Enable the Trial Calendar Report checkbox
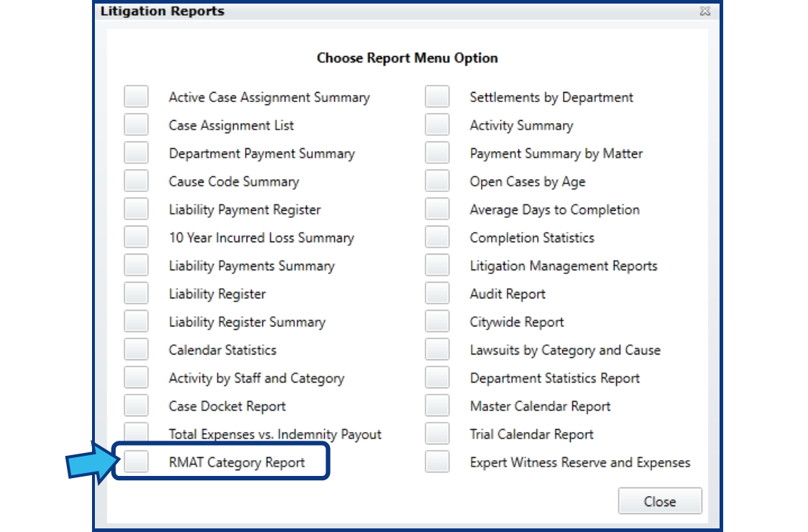Screen dimensions: 808x532 pos(437,434)
